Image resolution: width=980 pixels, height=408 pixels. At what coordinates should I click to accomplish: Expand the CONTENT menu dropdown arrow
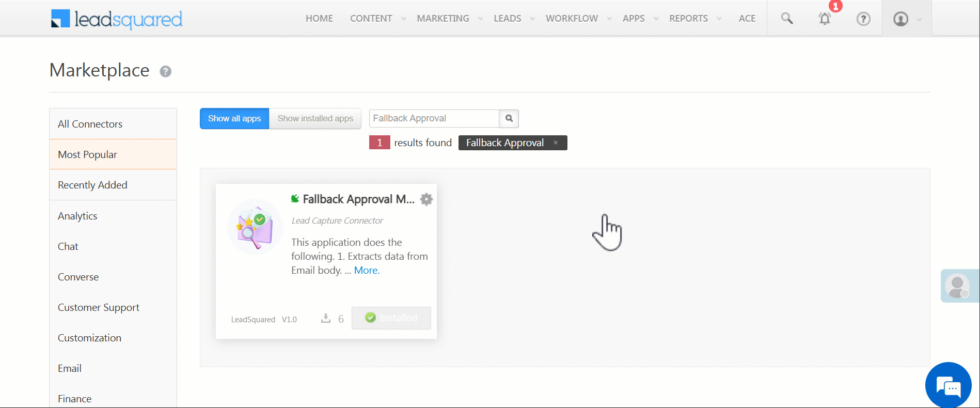coord(404,19)
